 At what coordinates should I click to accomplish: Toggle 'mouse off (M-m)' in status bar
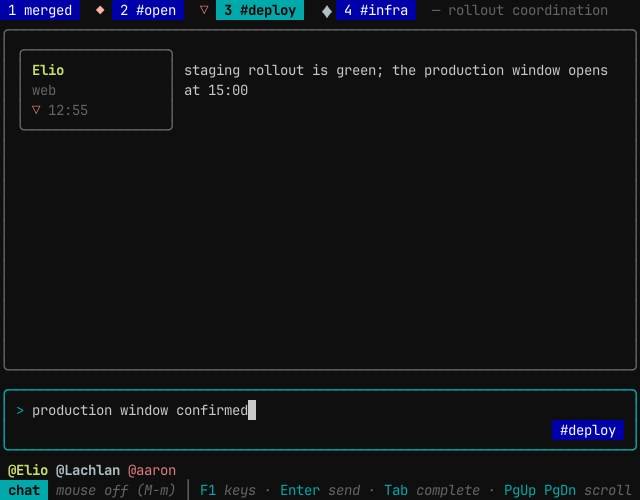coord(116,490)
